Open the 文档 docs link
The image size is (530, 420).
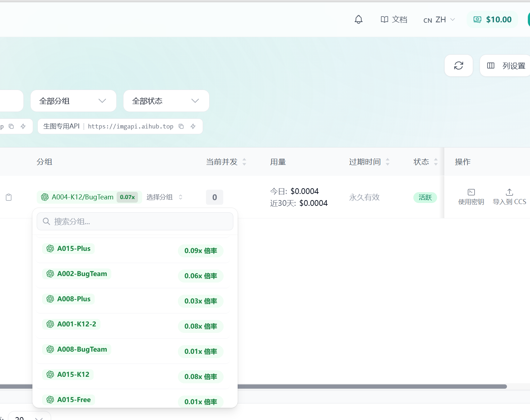[394, 19]
